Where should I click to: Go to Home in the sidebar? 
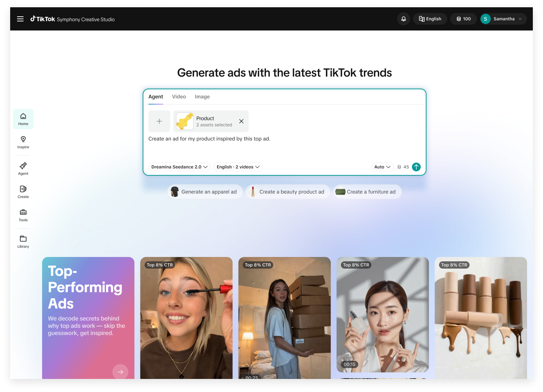[x=23, y=119]
